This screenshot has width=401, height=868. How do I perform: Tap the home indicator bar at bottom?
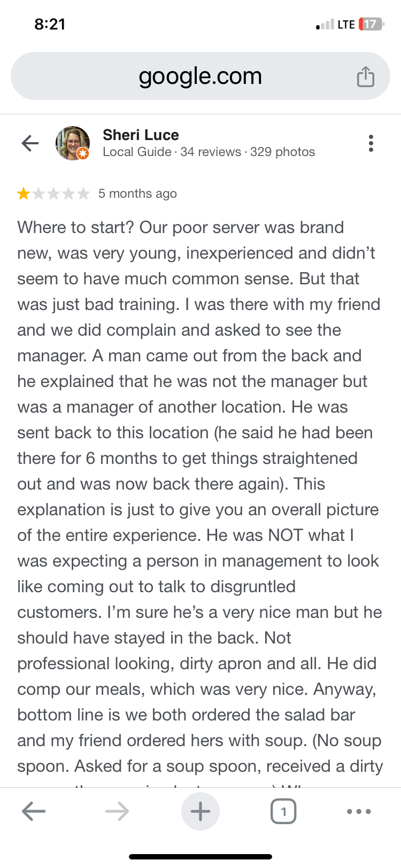(200, 856)
